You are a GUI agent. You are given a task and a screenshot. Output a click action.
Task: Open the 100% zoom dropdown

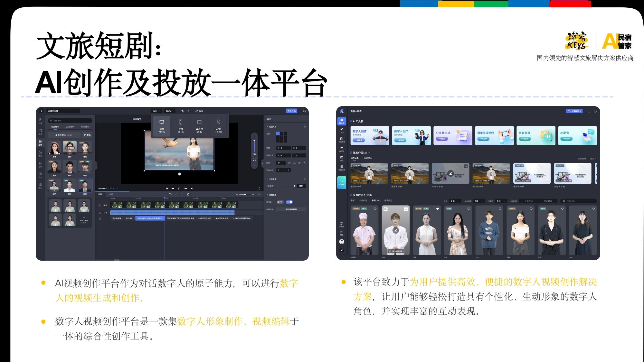169,111
